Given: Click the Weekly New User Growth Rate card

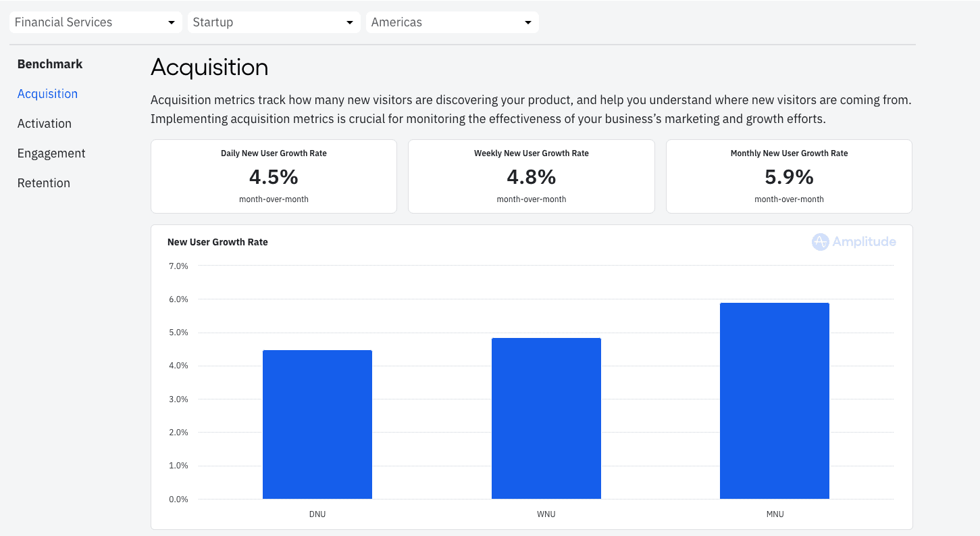Looking at the screenshot, I should 531,176.
